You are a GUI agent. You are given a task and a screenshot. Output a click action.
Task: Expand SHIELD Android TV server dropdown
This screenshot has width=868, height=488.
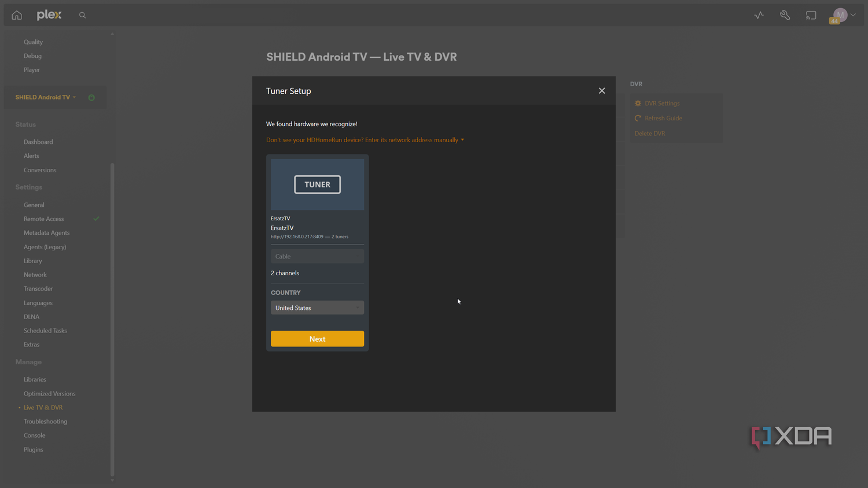(46, 97)
